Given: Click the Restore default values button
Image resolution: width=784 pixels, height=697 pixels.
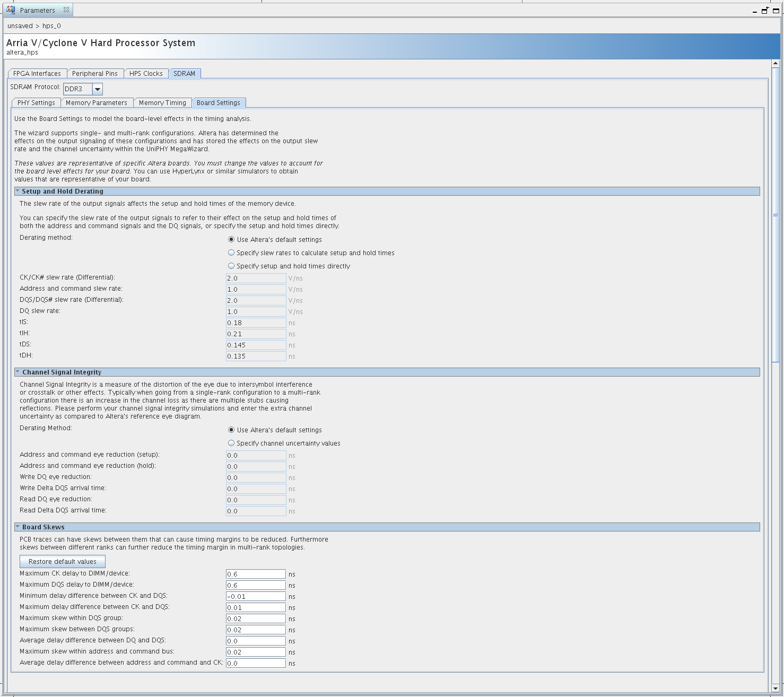Looking at the screenshot, I should [63, 561].
